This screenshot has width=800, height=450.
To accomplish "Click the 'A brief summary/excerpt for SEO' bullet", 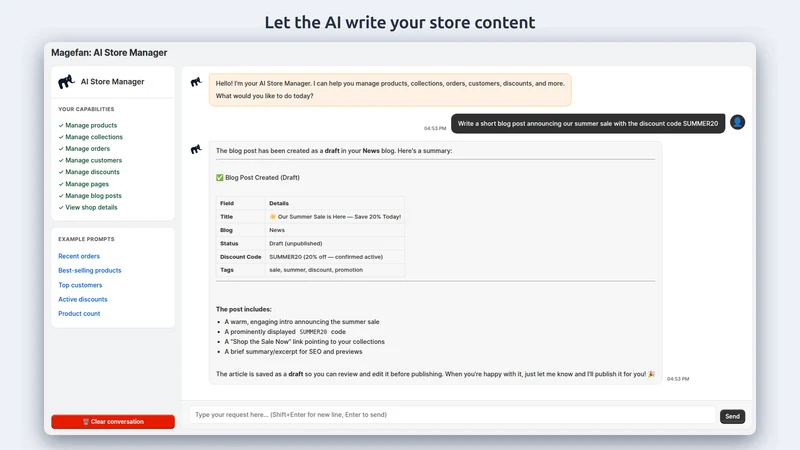I will 293,352.
